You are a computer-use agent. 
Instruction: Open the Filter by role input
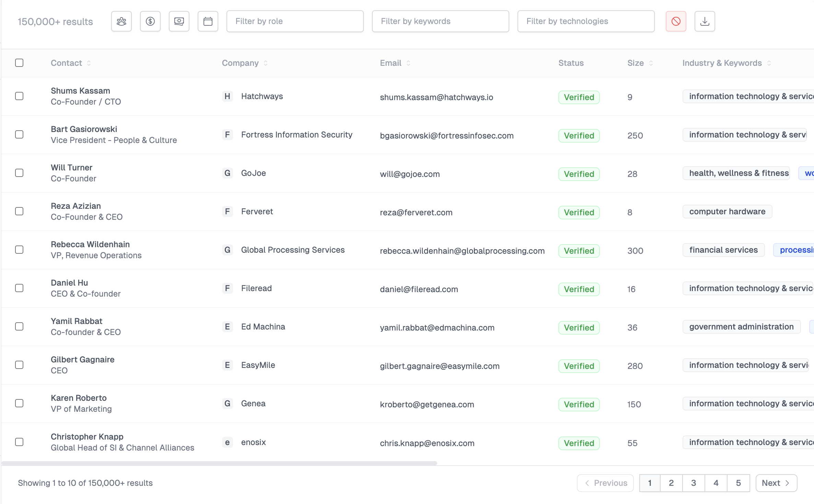[294, 22]
